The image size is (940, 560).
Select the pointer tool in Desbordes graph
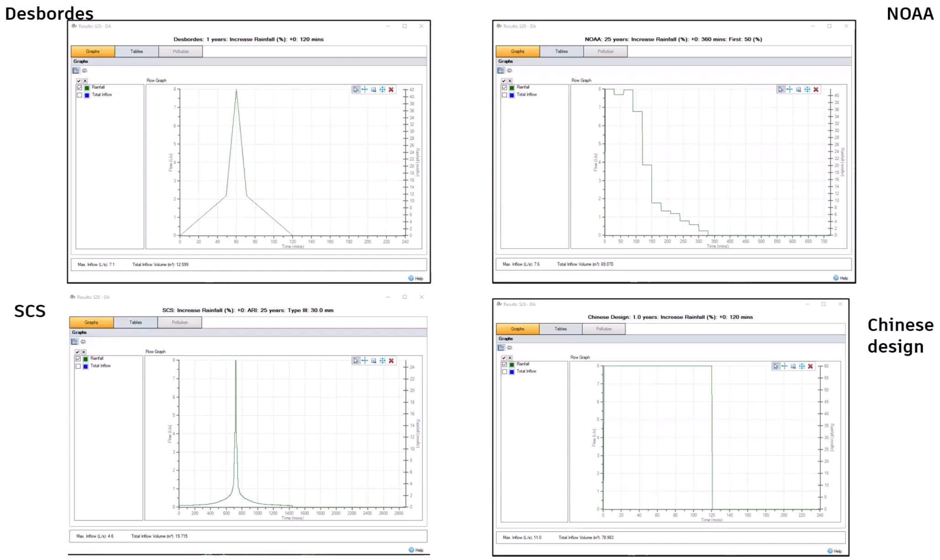point(355,89)
